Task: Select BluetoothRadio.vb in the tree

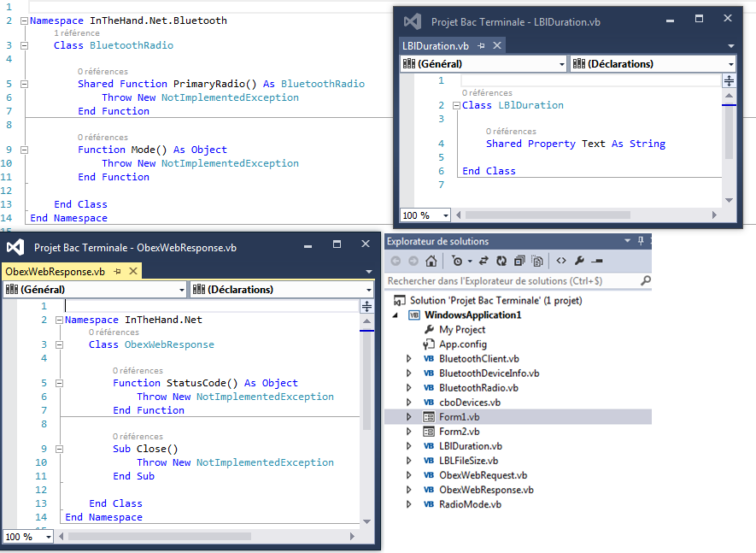Action: [x=478, y=388]
